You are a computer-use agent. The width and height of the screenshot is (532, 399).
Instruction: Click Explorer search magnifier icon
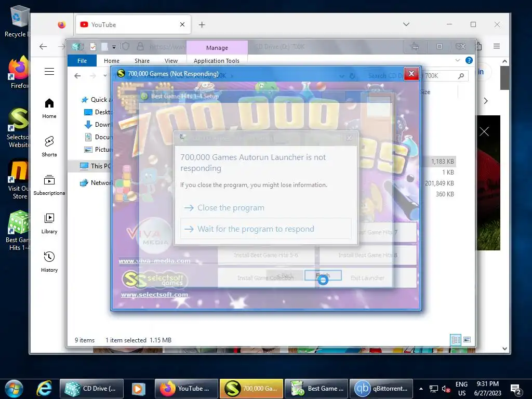click(461, 76)
